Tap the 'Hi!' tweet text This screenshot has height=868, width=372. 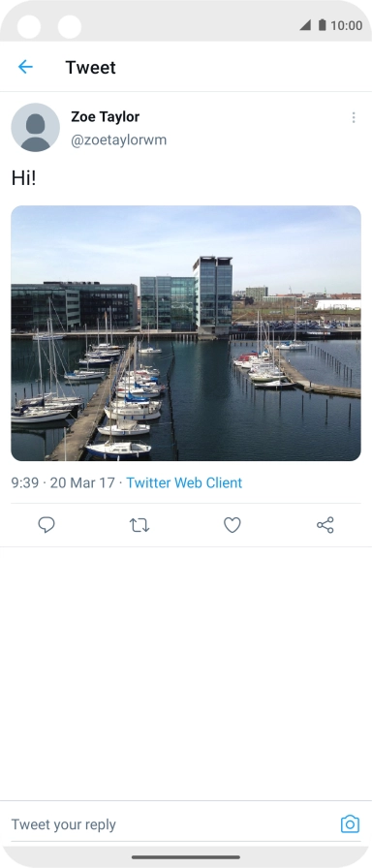pos(23,178)
